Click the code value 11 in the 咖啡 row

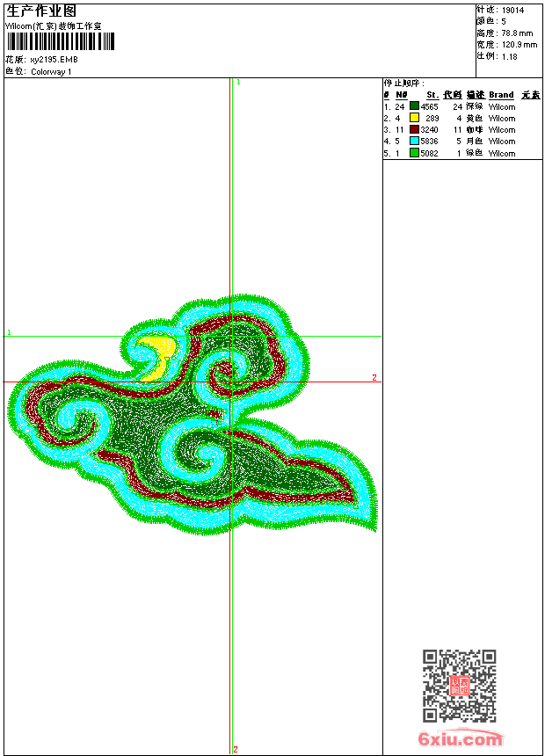coord(458,130)
